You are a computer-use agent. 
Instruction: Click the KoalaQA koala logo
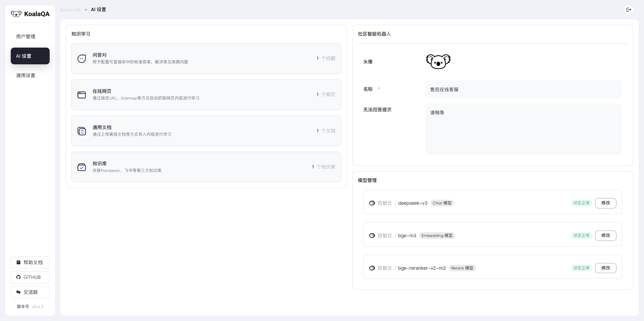pos(16,14)
